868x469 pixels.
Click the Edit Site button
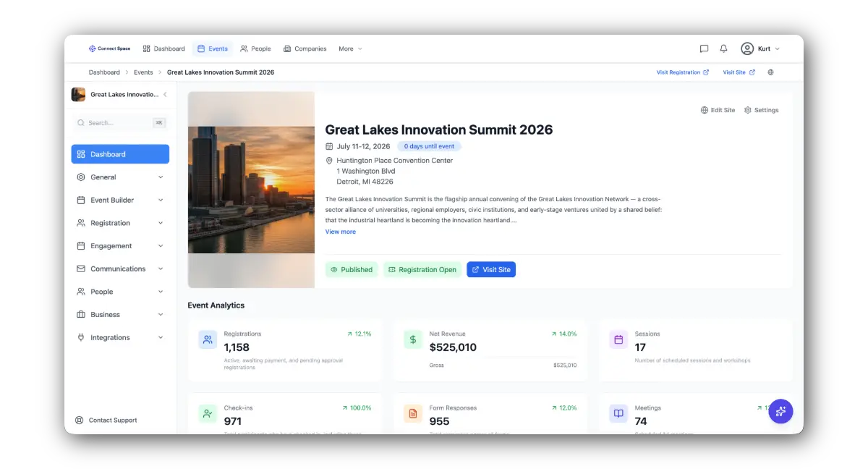(x=718, y=110)
